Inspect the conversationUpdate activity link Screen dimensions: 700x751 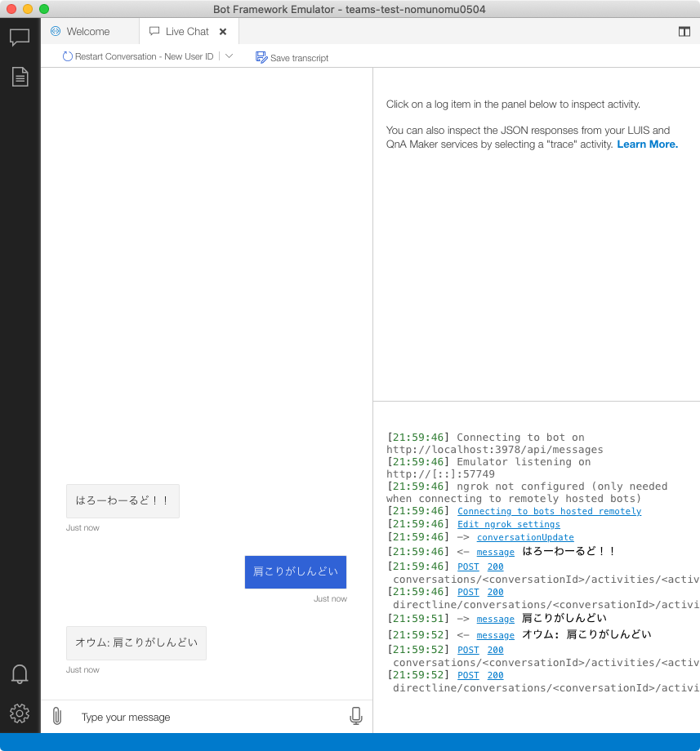(525, 537)
